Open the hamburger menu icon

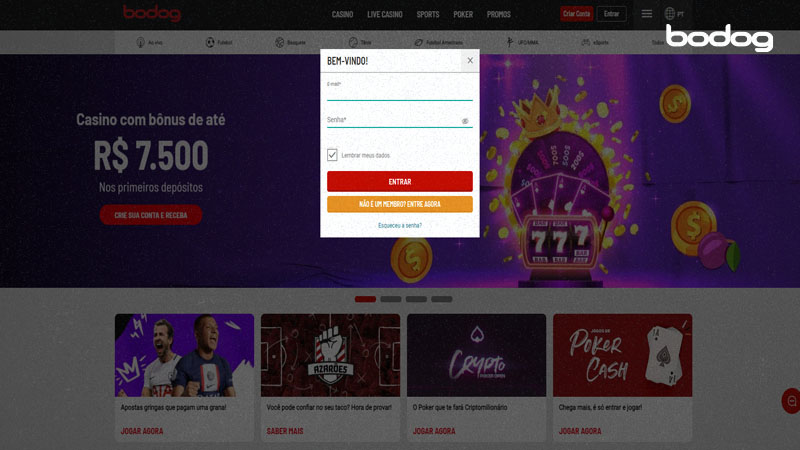click(646, 14)
